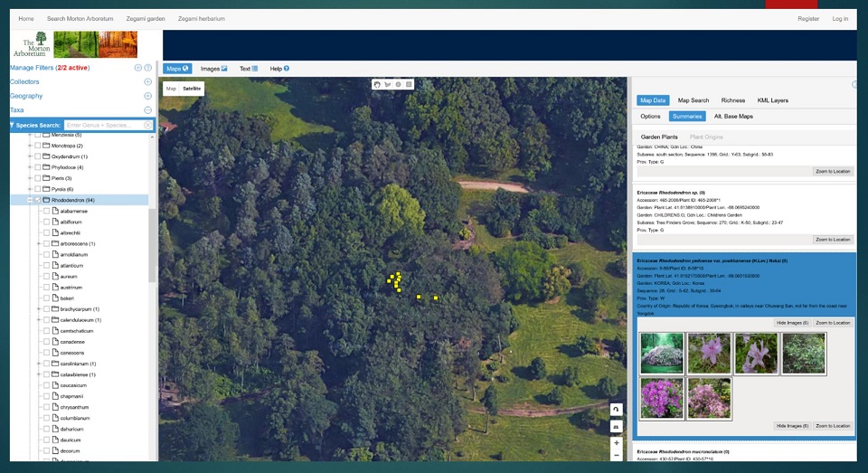Open the bright purple azalea bush thumbnail
The height and width of the screenshot is (473, 868).
tap(662, 399)
